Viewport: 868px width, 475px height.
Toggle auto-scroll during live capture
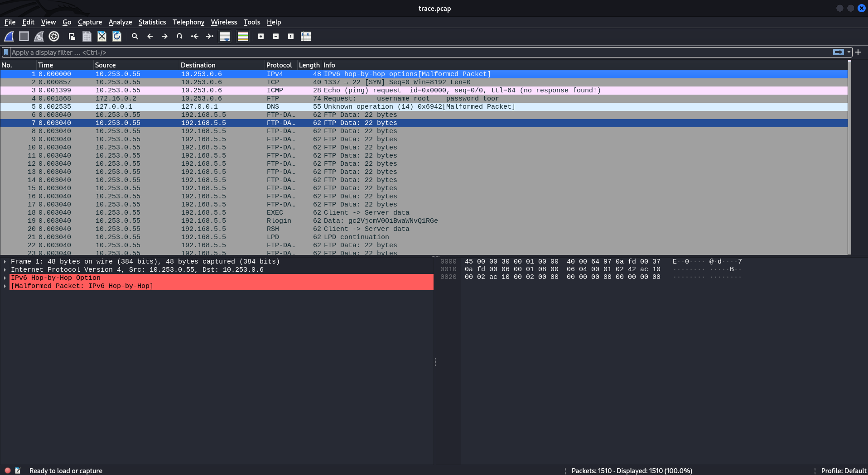pyautogui.click(x=225, y=36)
